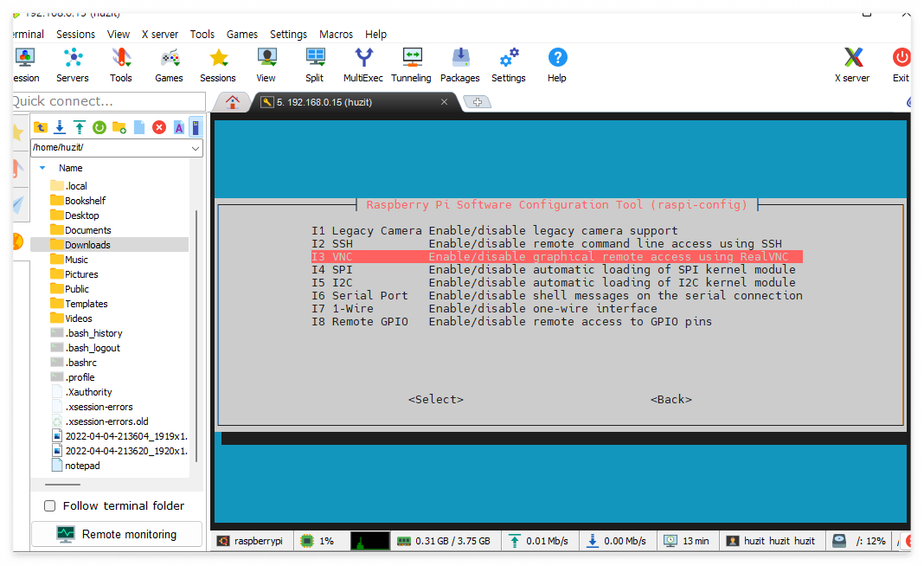Activate the Split terminal toolbar button
Viewport: 924px width, 566px height.
coord(315,65)
